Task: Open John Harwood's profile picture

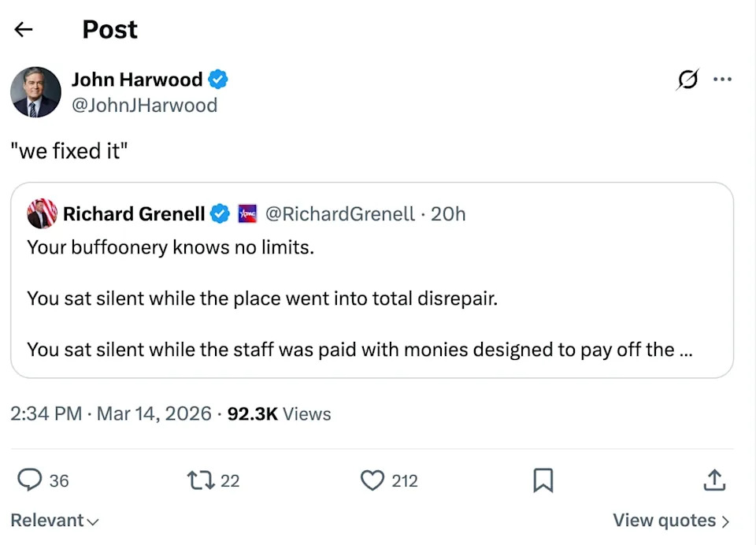Action: coord(35,92)
